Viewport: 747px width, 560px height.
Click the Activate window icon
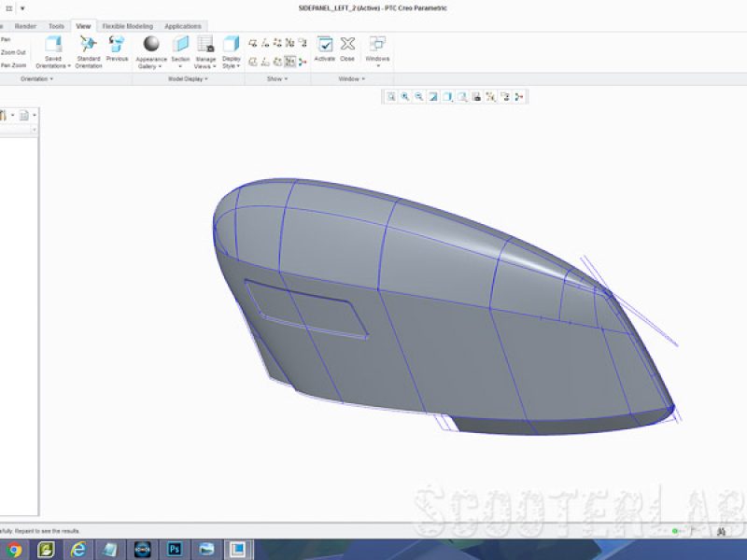point(324,44)
